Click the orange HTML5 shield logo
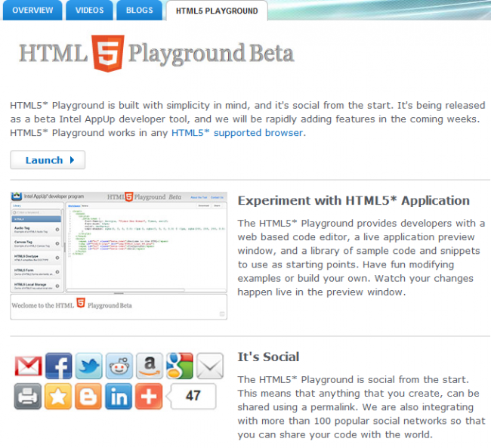This screenshot has width=491, height=448. (108, 53)
